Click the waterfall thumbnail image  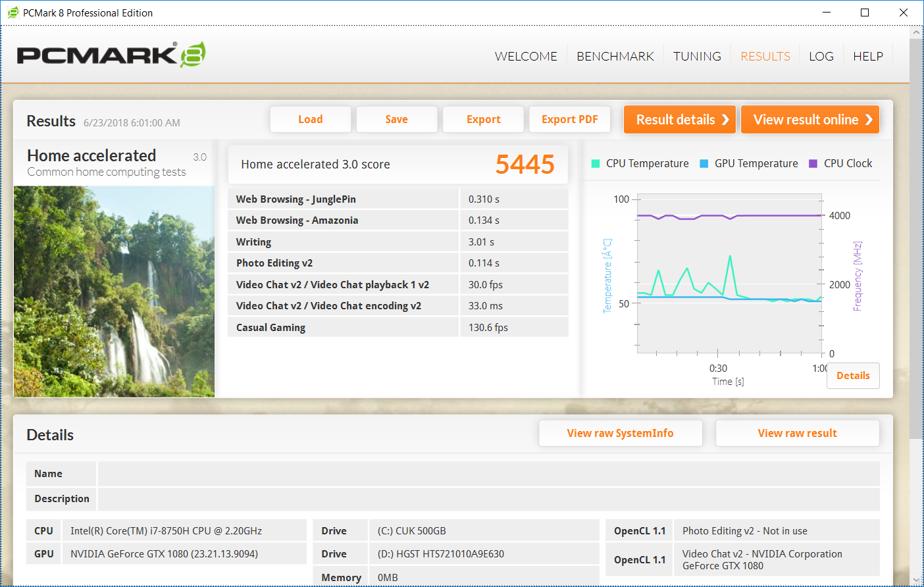click(115, 292)
